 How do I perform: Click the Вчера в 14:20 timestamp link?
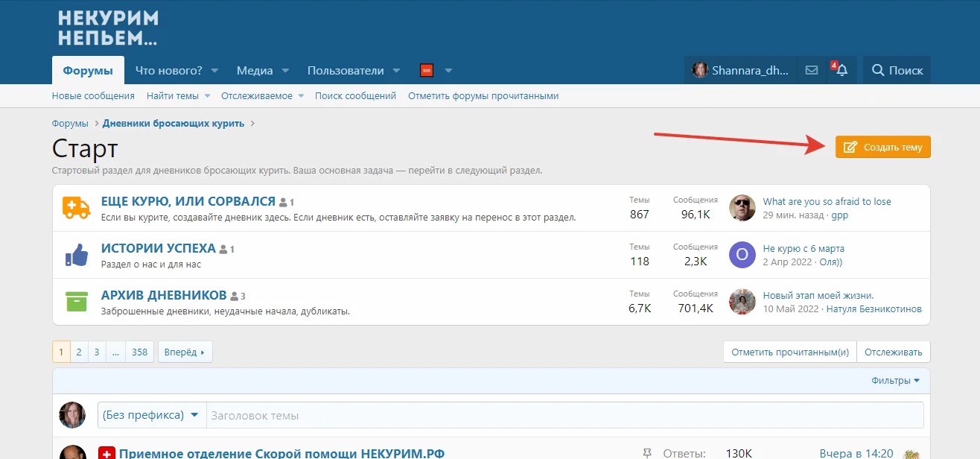click(x=856, y=453)
